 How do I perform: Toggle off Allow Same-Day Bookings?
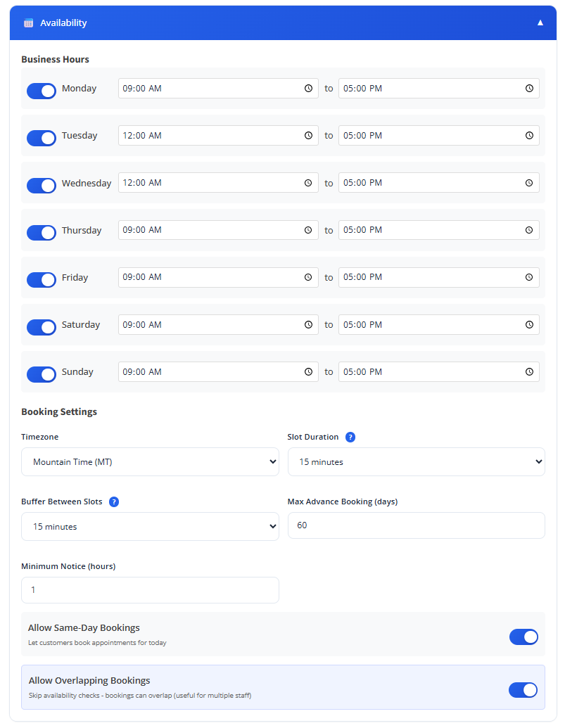523,637
